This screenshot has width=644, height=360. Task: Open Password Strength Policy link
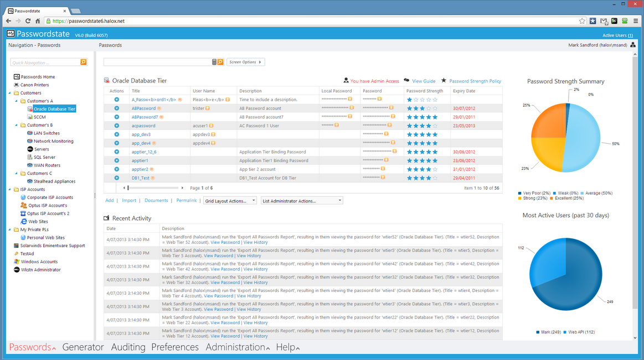pos(475,81)
